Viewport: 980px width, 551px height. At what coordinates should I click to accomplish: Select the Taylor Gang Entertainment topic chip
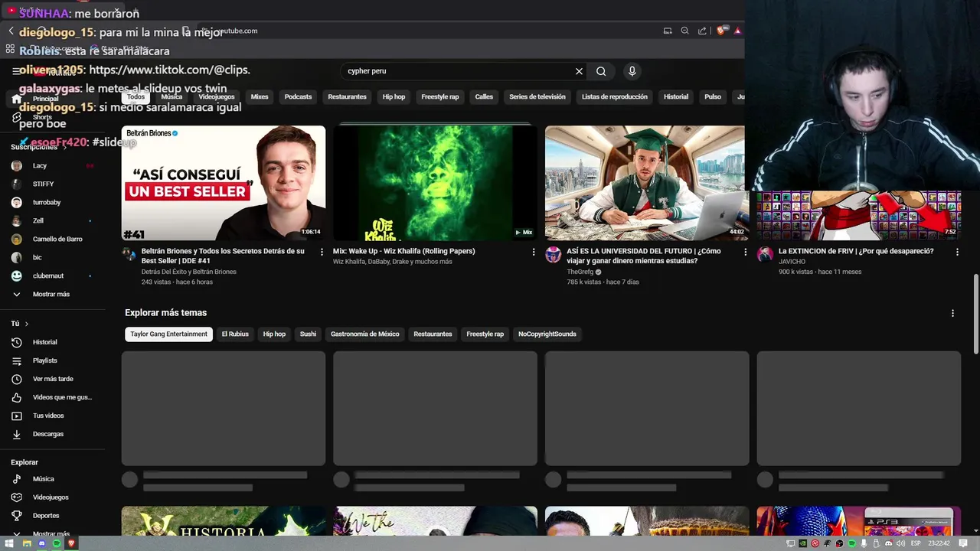(x=168, y=334)
